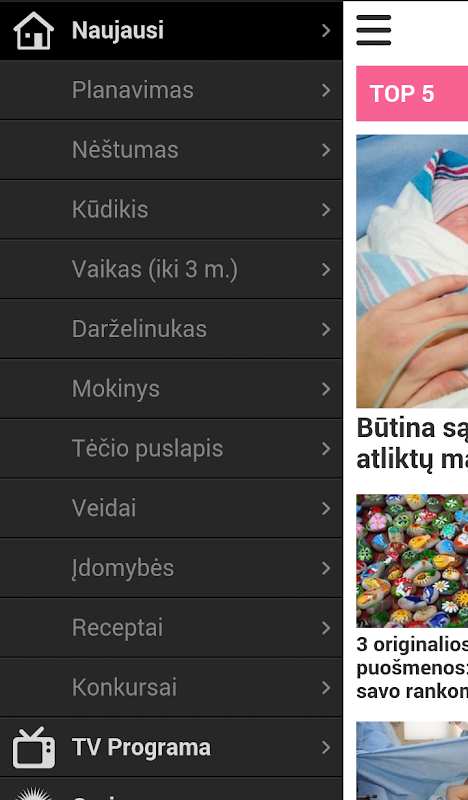This screenshot has width=468, height=800.
Task: Open the newborn baby article photo
Action: (412, 271)
